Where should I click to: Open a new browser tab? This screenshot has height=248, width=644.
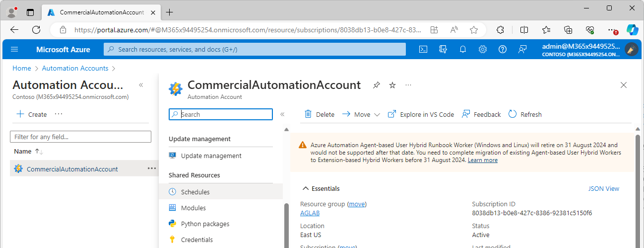[x=170, y=12]
